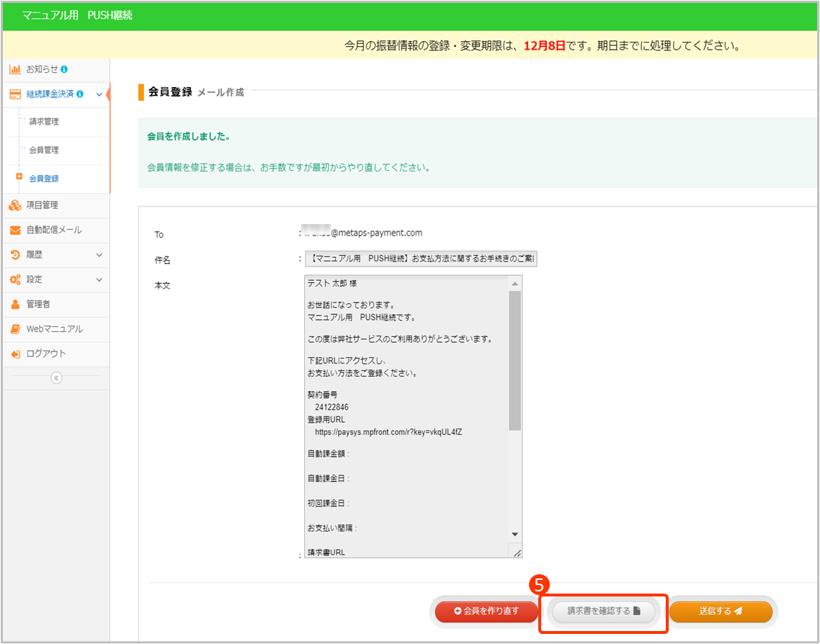
Task: Click the 設定 gears icon
Action: [x=14, y=279]
